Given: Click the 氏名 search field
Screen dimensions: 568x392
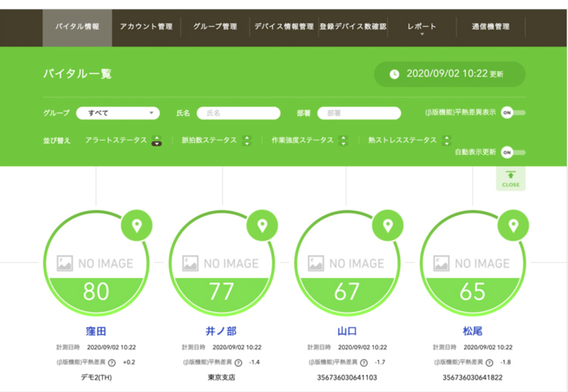Looking at the screenshot, I should (x=238, y=113).
